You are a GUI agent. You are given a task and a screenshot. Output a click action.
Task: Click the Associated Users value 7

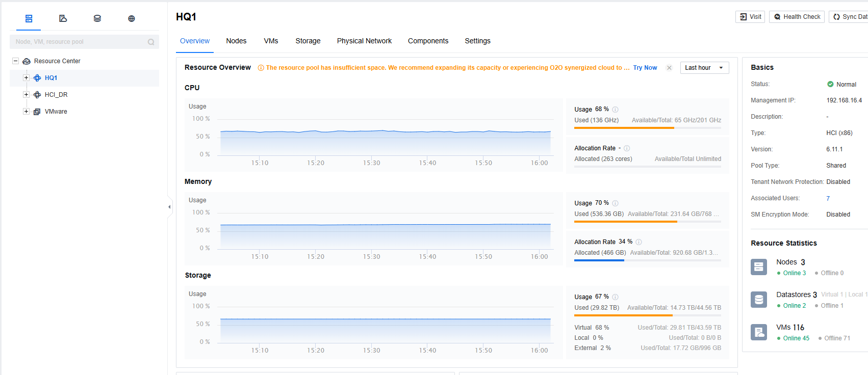tap(828, 198)
